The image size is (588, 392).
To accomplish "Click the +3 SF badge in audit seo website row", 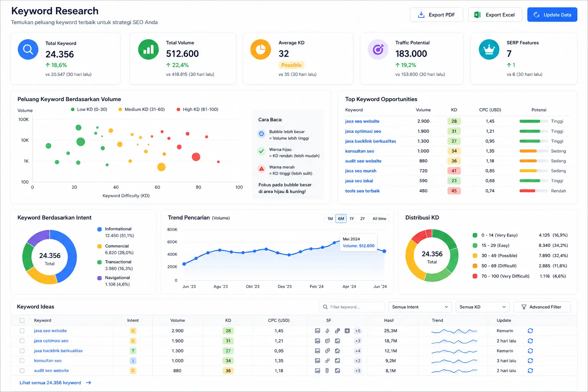I will (x=358, y=371).
